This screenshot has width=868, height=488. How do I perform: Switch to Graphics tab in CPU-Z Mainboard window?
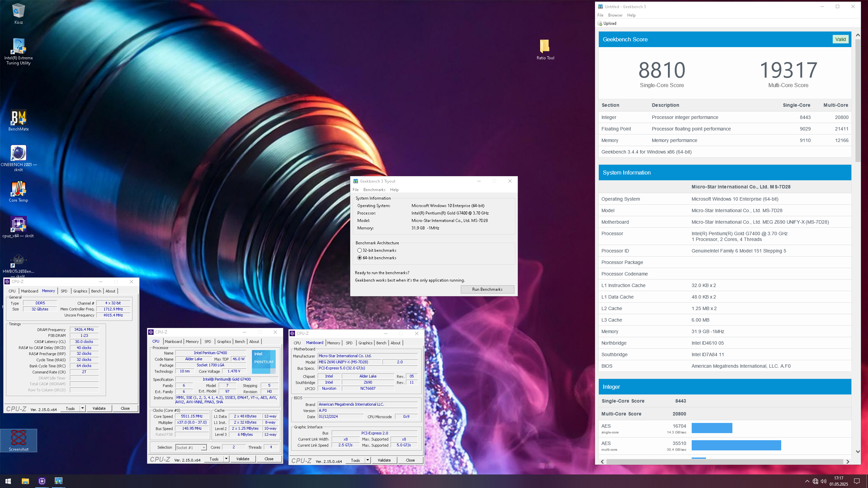(x=365, y=343)
